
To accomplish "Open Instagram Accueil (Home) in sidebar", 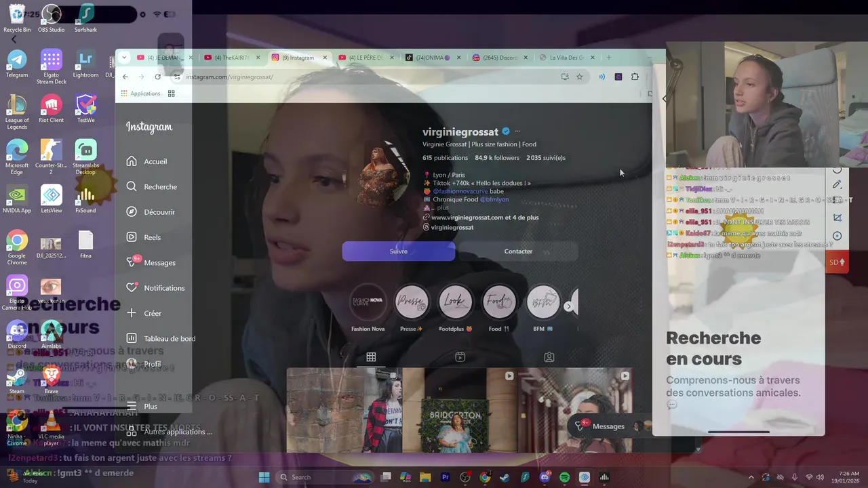I will [x=146, y=161].
